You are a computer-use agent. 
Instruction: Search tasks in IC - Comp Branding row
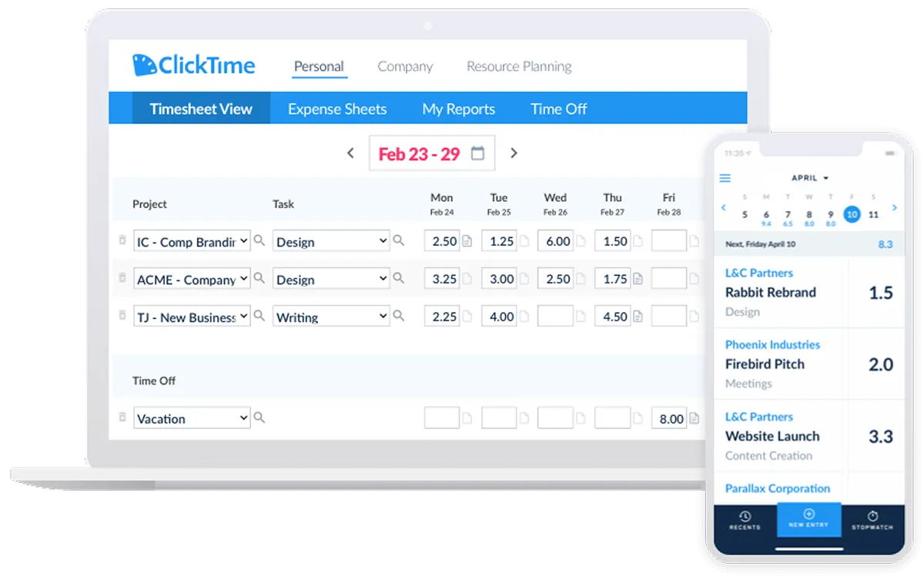pos(398,241)
